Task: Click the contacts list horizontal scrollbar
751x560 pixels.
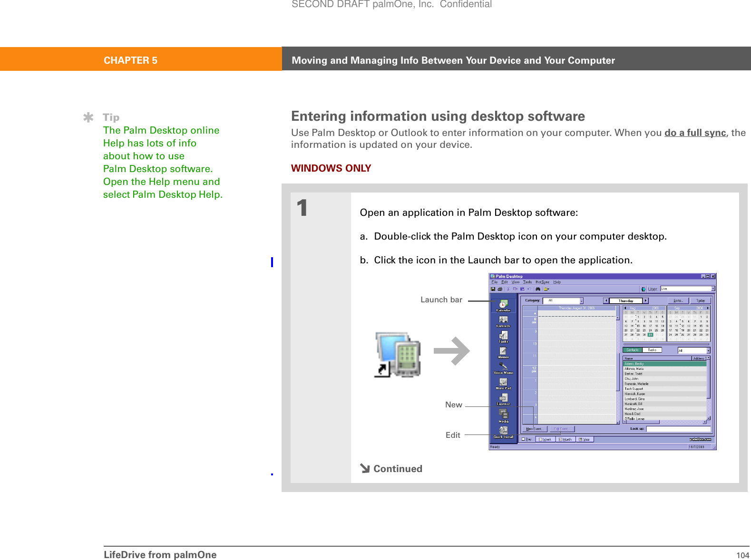Action: pos(665,422)
